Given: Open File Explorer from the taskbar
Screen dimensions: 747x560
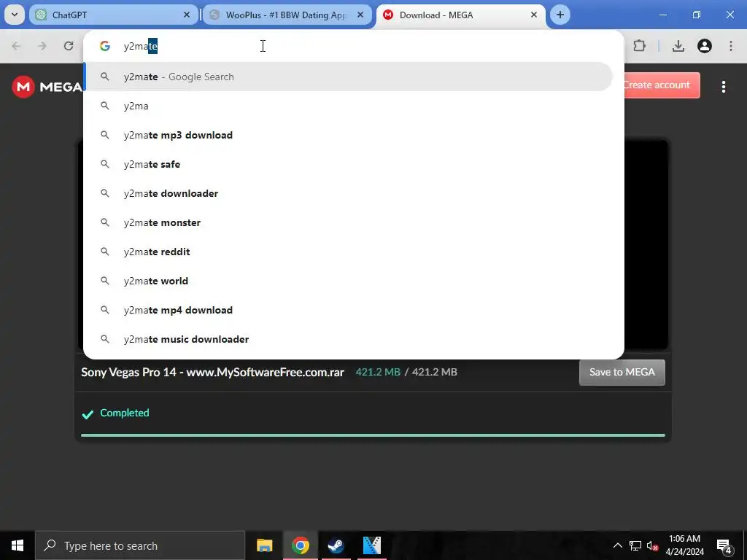Looking at the screenshot, I should click(264, 545).
